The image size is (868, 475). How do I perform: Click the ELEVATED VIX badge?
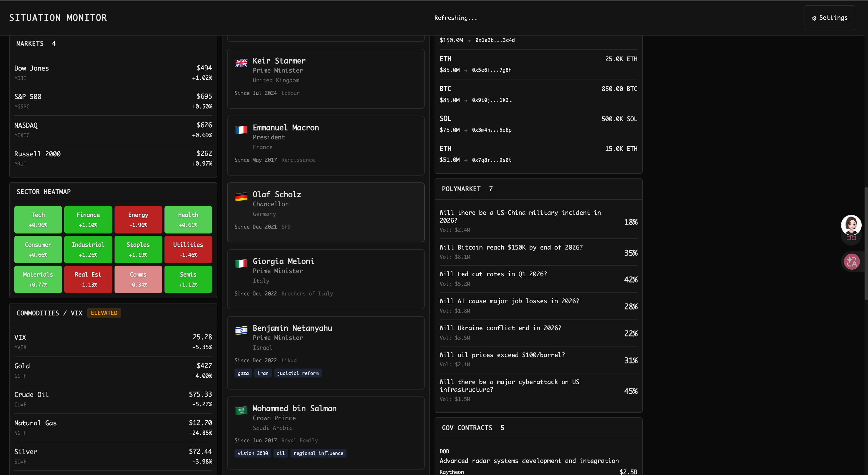point(104,313)
